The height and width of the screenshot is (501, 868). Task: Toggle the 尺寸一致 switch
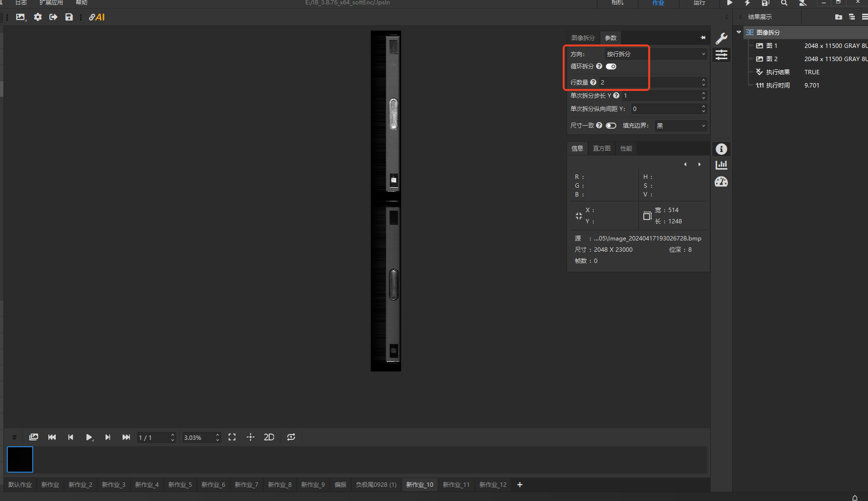[611, 126]
